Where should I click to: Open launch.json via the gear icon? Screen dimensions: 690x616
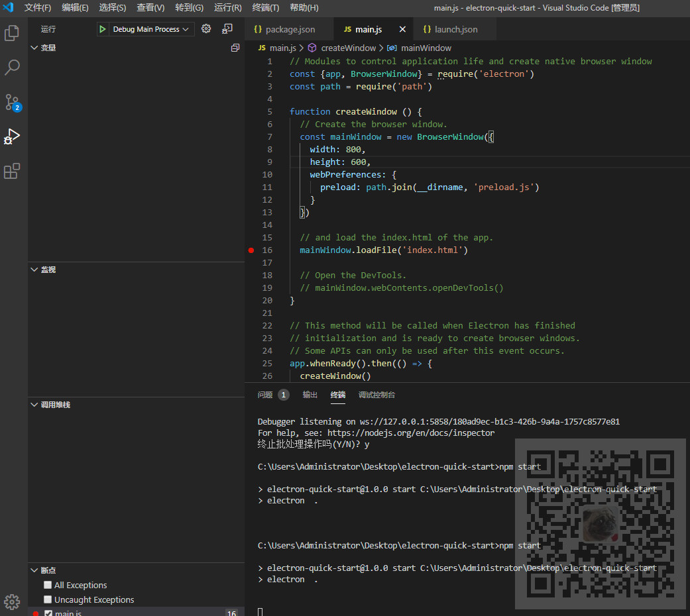coord(206,29)
